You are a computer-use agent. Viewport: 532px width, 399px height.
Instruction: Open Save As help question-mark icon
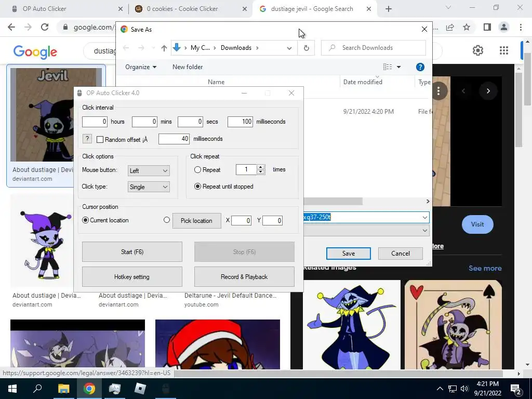[x=420, y=67]
